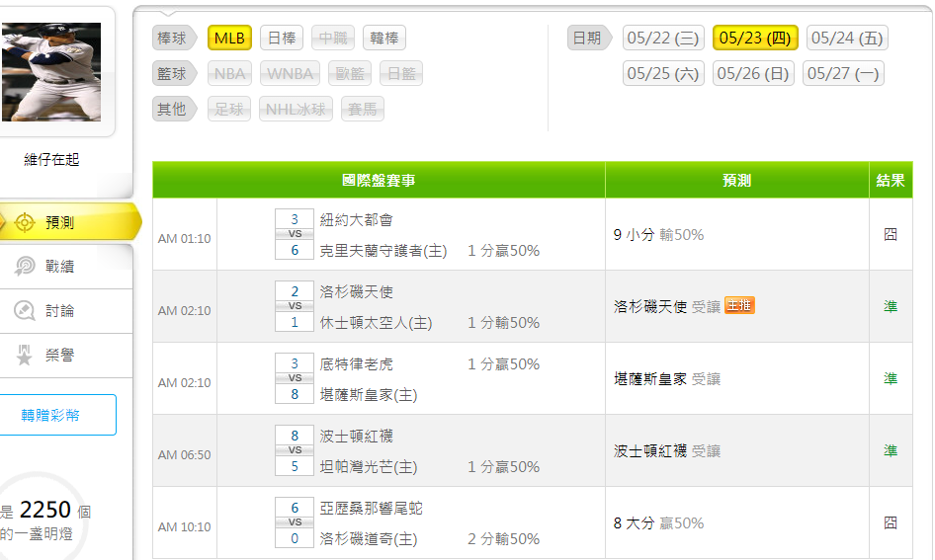This screenshot has height=560, width=935.
Task: Click team name 堪薩斯皇家(主)
Action: pyautogui.click(x=368, y=395)
